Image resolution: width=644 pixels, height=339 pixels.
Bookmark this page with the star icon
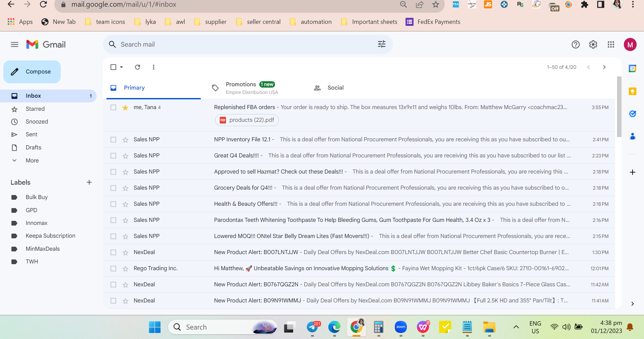[x=436, y=5]
